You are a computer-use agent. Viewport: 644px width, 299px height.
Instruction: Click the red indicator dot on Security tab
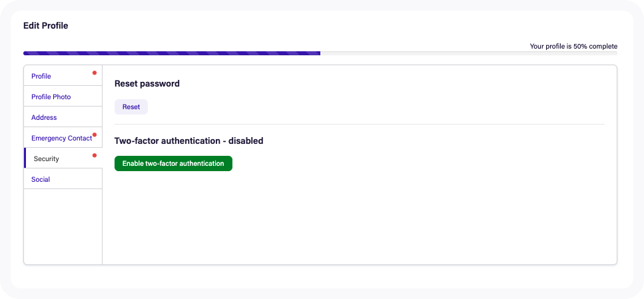click(x=95, y=156)
